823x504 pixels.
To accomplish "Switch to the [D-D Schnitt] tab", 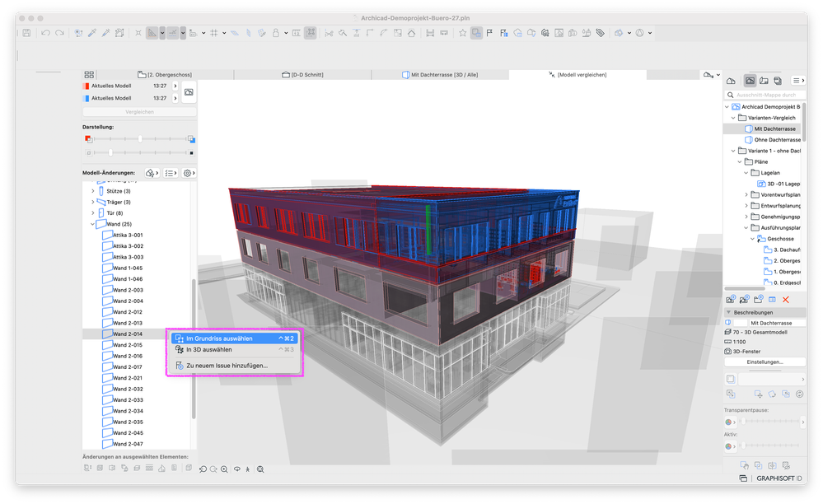I will (x=302, y=74).
